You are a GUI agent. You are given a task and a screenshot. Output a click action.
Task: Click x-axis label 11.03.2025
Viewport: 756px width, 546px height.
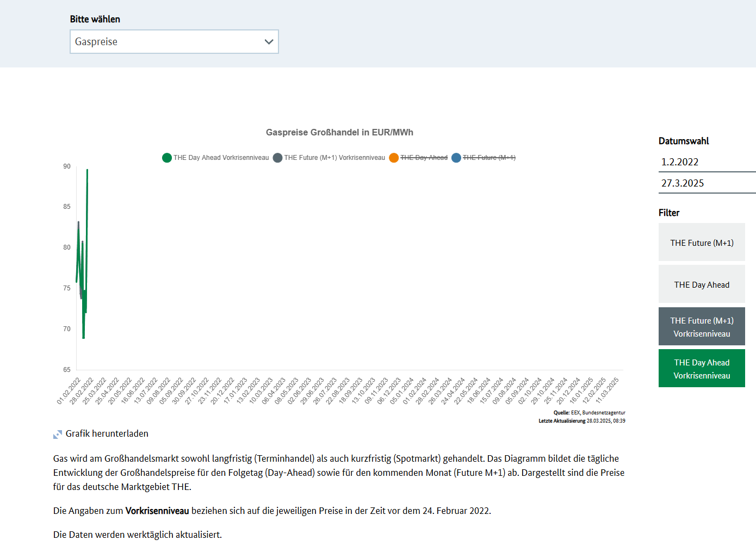pyautogui.click(x=608, y=390)
